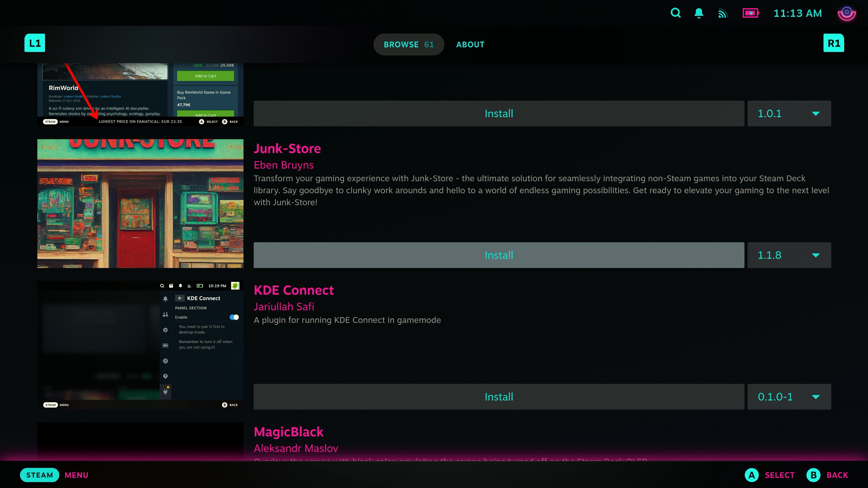This screenshot has height=488, width=868.
Task: Open the RimWorld price screenshot thumbnail
Action: coord(140,95)
